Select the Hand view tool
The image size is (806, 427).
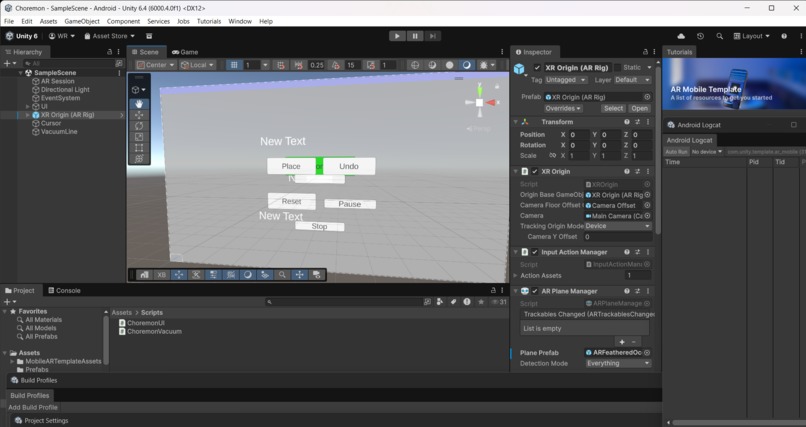pos(139,104)
